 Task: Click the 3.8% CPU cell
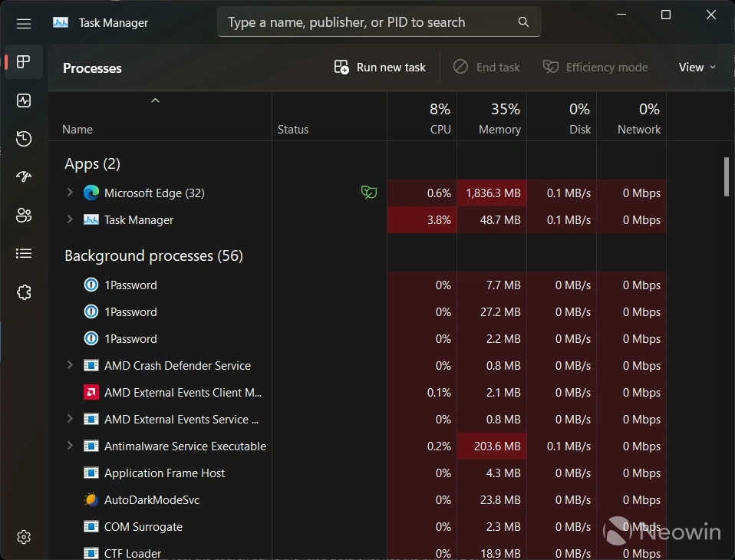coord(422,220)
